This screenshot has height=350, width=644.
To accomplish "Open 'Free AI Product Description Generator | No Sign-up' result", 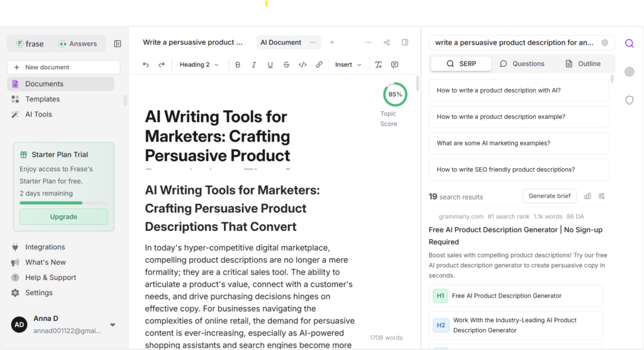I will (x=516, y=235).
